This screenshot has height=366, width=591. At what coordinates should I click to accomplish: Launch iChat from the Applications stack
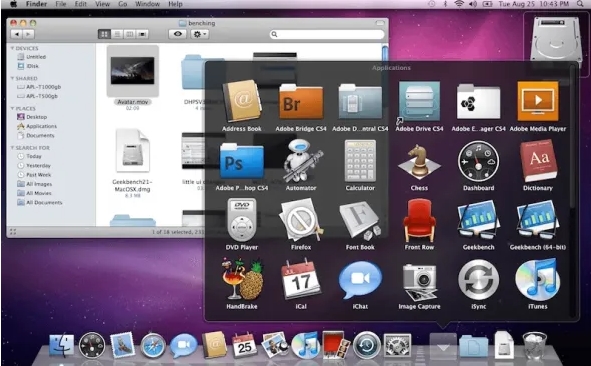coord(360,280)
